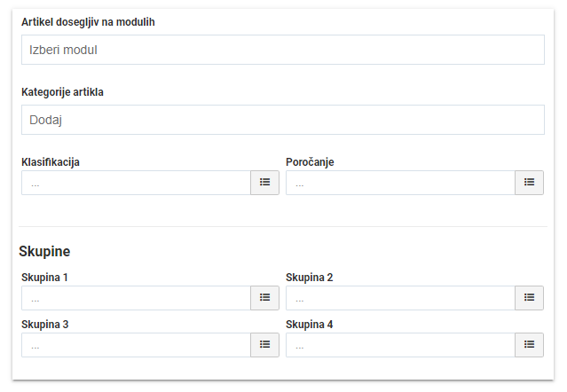The width and height of the screenshot is (567, 392).
Task: Click the Skupina 2 list icon button
Action: click(x=529, y=298)
